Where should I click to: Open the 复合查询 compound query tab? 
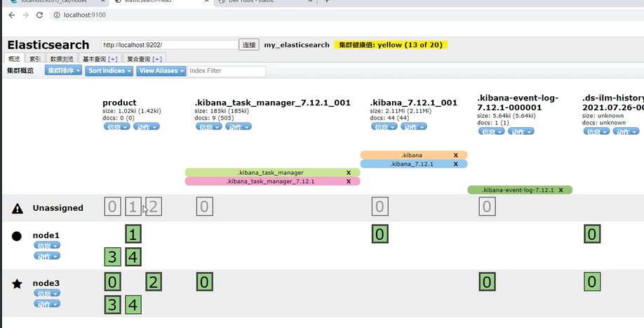click(144, 59)
